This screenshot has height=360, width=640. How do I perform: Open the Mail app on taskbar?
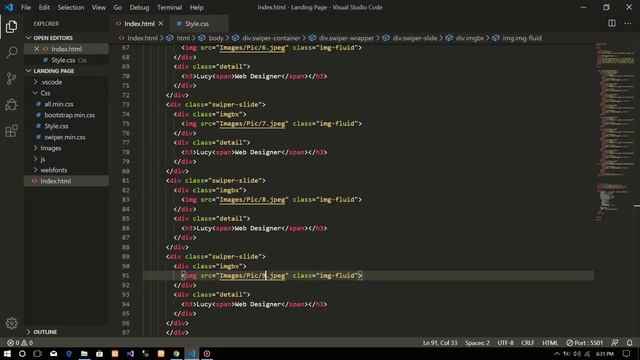click(53, 354)
